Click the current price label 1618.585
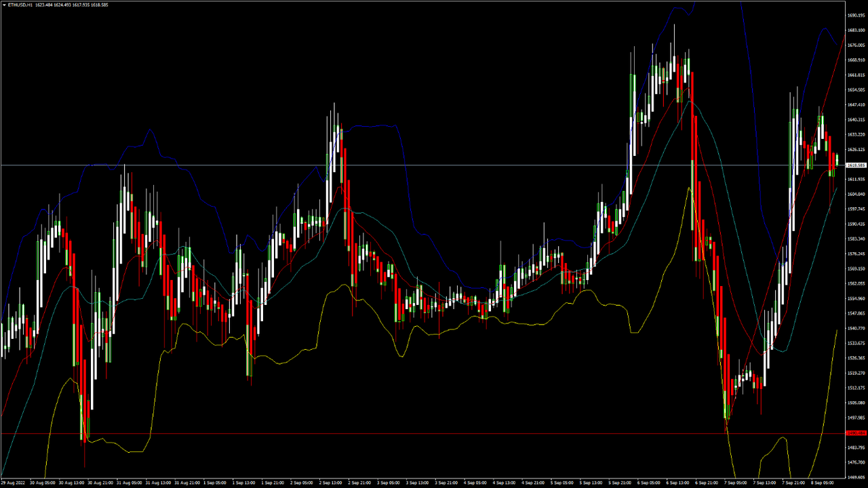 [856, 165]
